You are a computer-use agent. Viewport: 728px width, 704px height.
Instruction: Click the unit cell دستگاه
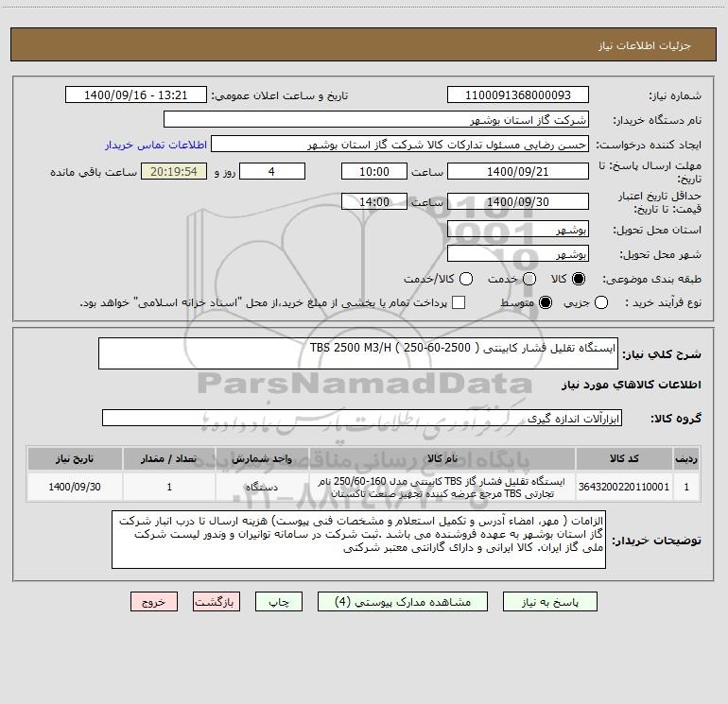click(262, 487)
